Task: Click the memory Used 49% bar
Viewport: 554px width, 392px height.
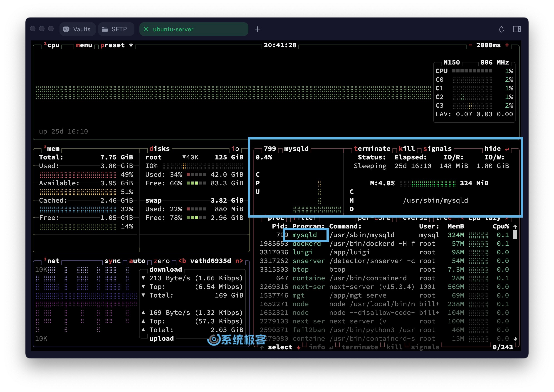Action: click(x=78, y=174)
